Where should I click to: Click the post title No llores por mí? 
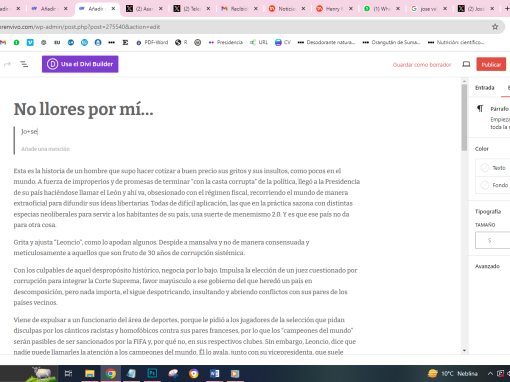83,109
